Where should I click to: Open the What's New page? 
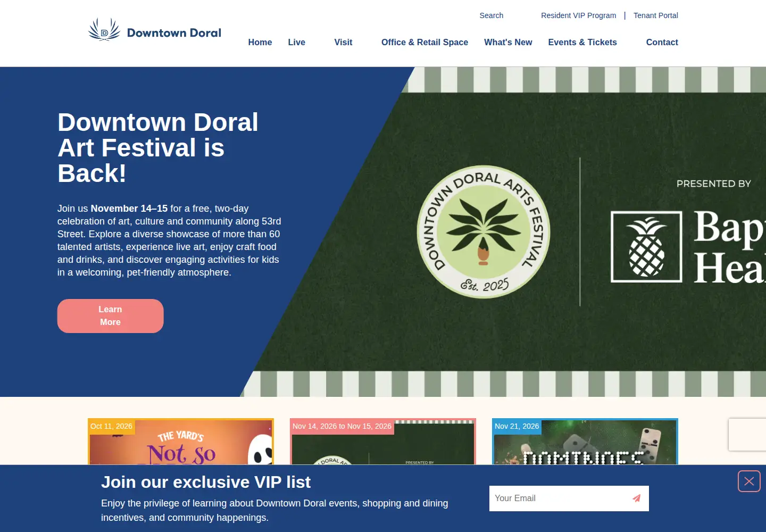point(508,43)
